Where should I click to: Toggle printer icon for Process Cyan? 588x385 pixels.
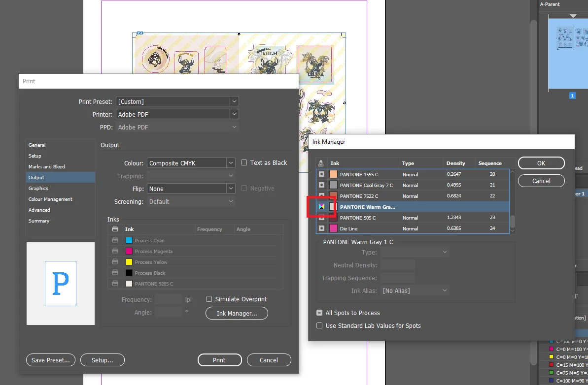[x=115, y=240]
